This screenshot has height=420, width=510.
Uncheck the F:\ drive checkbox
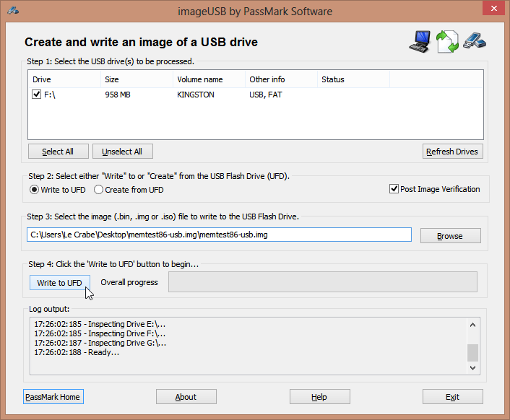[x=36, y=95]
